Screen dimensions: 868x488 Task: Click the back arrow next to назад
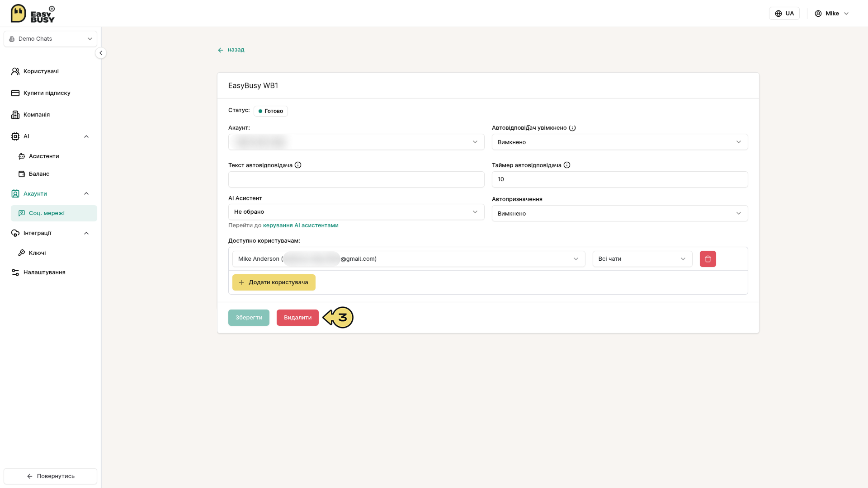pos(221,50)
